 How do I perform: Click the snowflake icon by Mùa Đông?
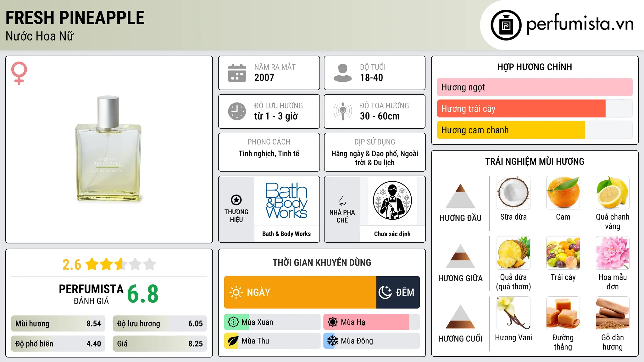(333, 341)
